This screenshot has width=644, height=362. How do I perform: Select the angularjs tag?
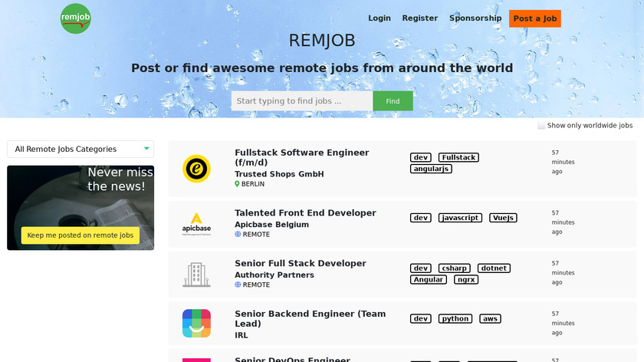point(431,169)
